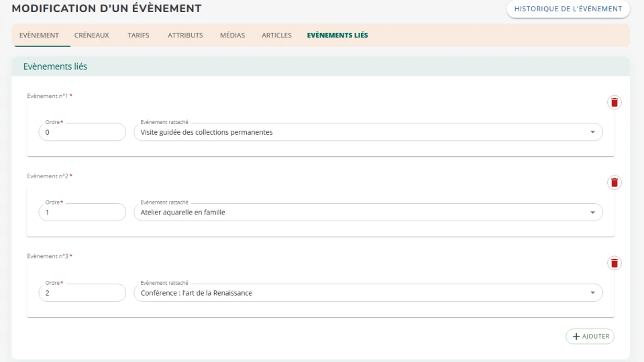Select the Evènements liés tab
Image resolution: width=644 pixels, height=362 pixels.
click(x=337, y=36)
